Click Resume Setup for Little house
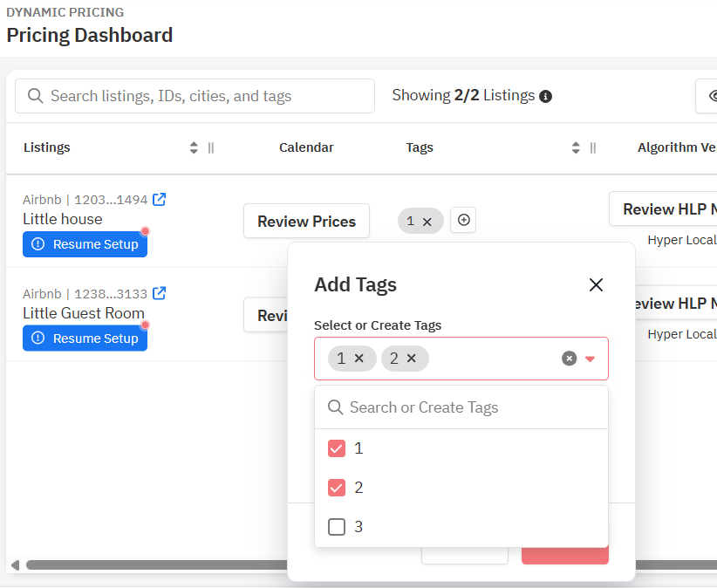 (x=85, y=244)
